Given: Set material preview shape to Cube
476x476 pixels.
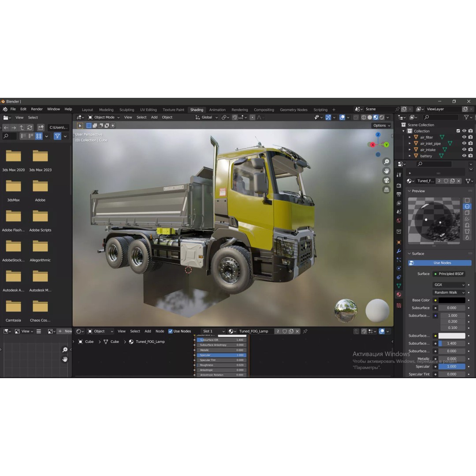Looking at the screenshot, I should 467,213.
